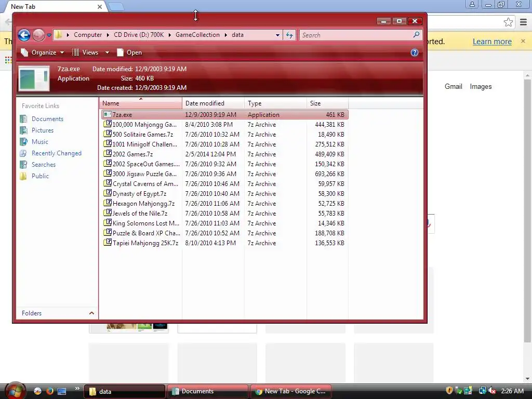The width and height of the screenshot is (532, 399).
Task: Select the Hexagon Mahjongg.7z archive icon
Action: tap(107, 203)
